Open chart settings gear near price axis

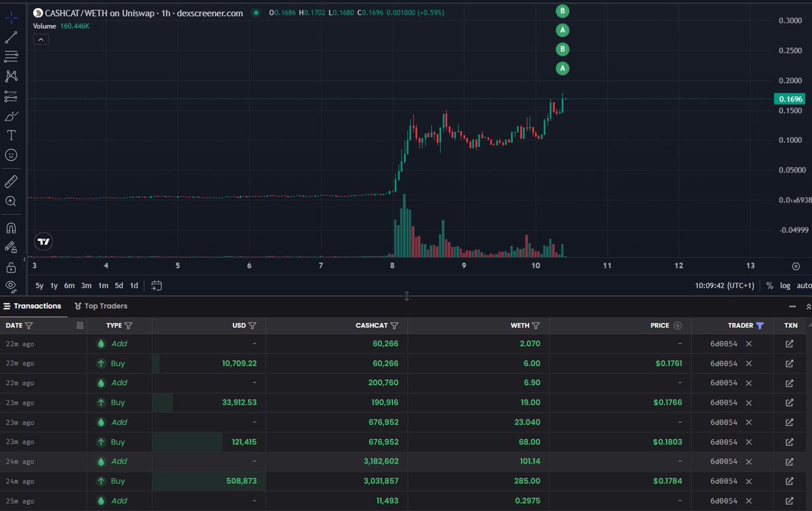click(x=795, y=266)
